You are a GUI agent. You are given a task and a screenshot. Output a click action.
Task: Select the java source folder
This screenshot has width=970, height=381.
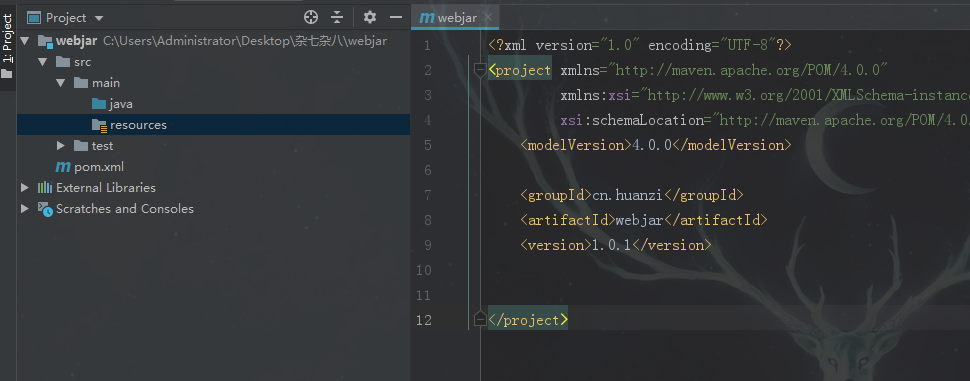(121, 104)
